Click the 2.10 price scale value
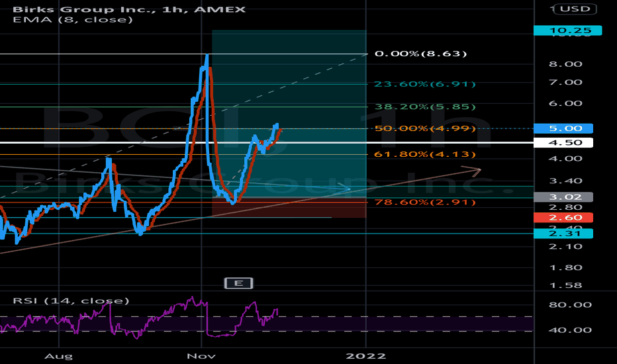Screen dimensions: 617x364 click(x=565, y=246)
